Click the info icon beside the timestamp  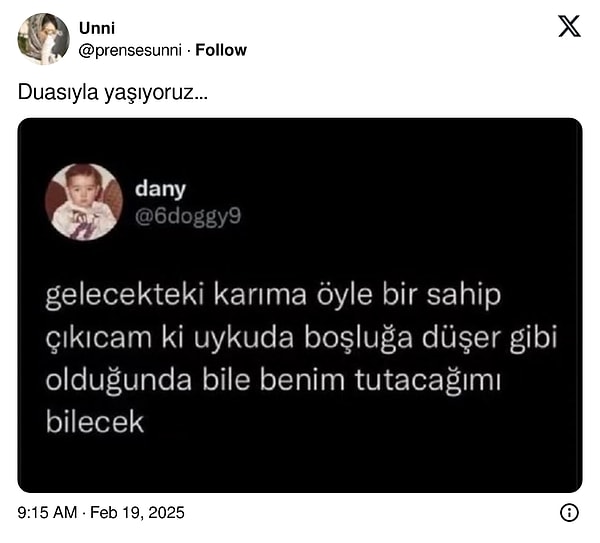point(569,512)
